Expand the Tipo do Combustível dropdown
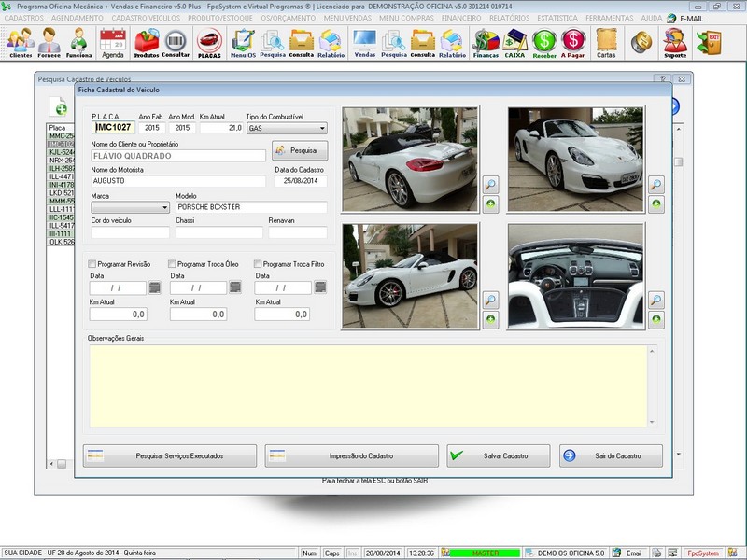747x560 pixels. [322, 128]
